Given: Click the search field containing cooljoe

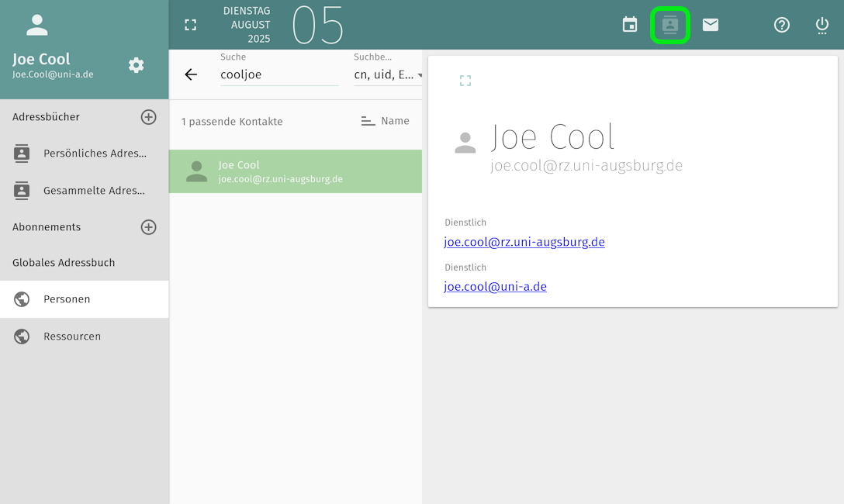Looking at the screenshot, I should 279,74.
